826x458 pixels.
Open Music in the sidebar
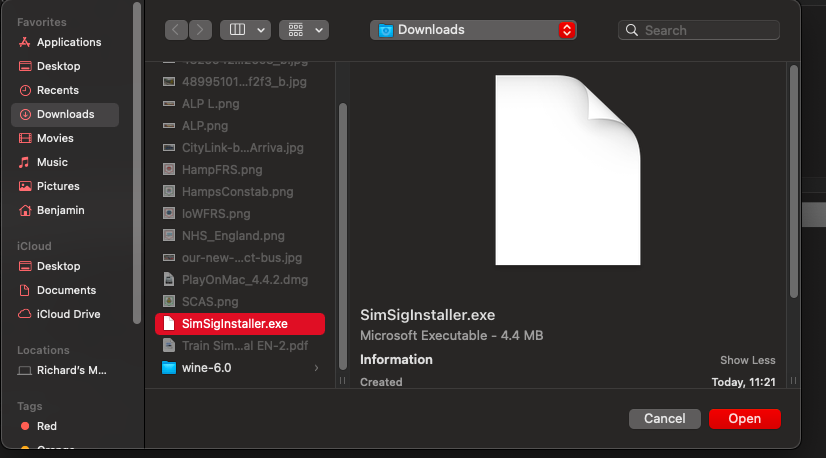click(65, 162)
